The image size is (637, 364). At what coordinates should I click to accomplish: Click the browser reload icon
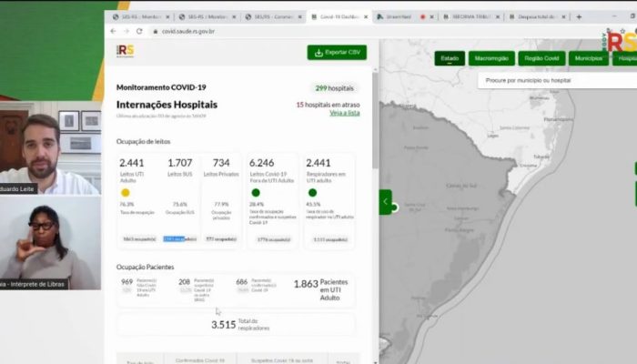138,31
